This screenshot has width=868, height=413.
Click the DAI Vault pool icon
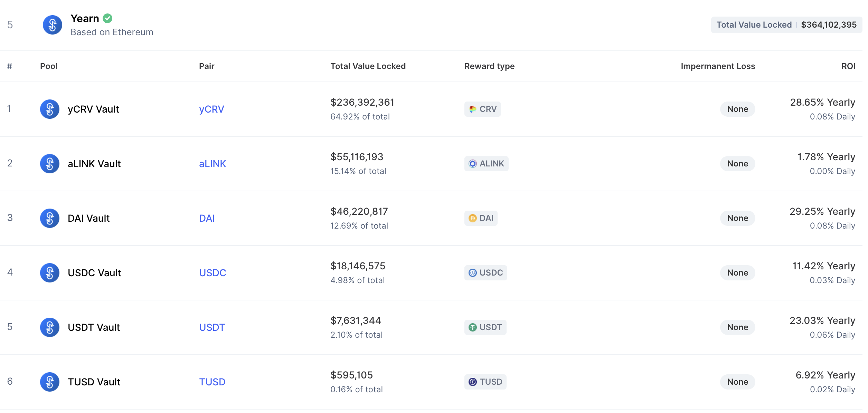[x=50, y=218]
